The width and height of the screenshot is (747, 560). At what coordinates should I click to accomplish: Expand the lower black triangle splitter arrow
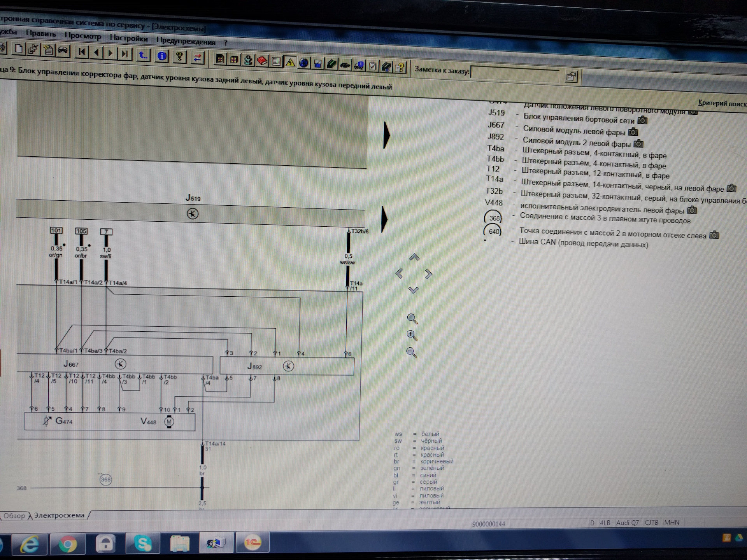[384, 219]
